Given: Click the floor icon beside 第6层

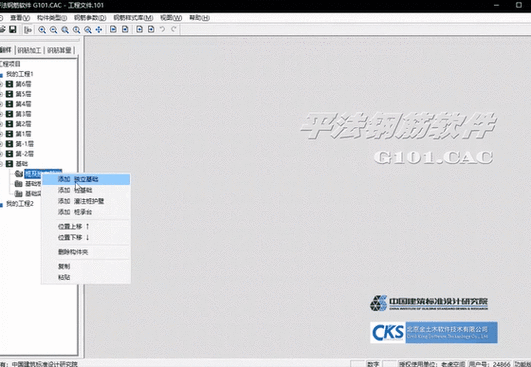Looking at the screenshot, I should 9,84.
